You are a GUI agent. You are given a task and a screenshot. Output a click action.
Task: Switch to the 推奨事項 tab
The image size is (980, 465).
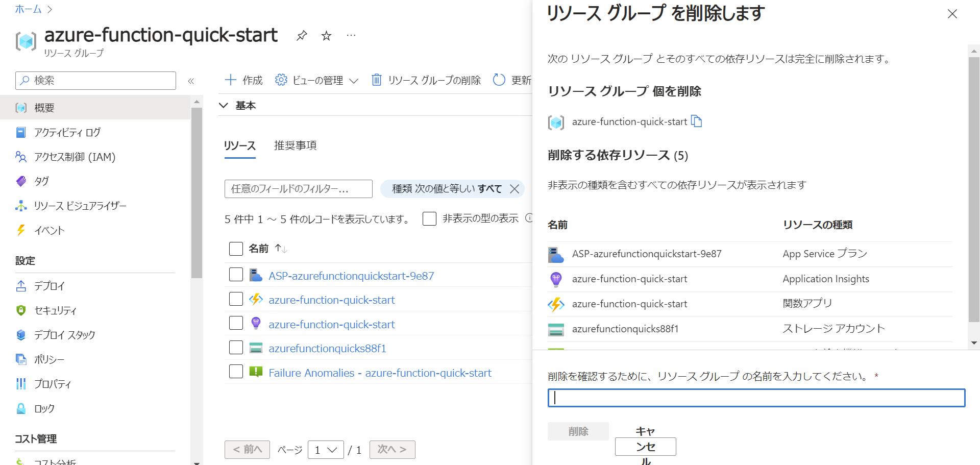click(295, 145)
